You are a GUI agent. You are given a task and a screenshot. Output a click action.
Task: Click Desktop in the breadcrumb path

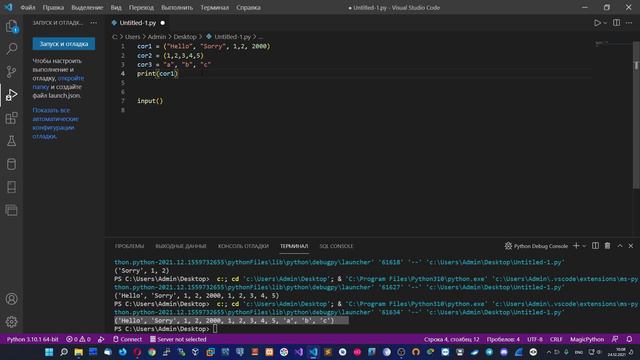[x=185, y=37]
